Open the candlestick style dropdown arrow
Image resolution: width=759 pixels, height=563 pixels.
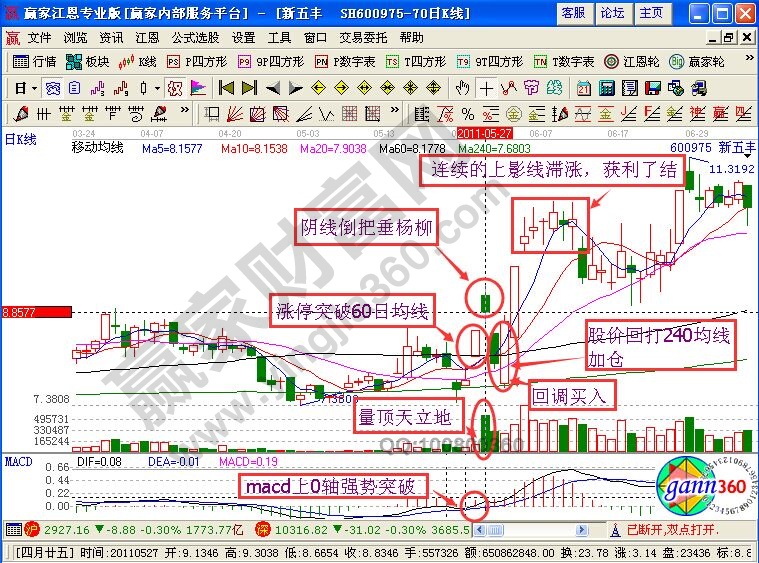click(158, 88)
